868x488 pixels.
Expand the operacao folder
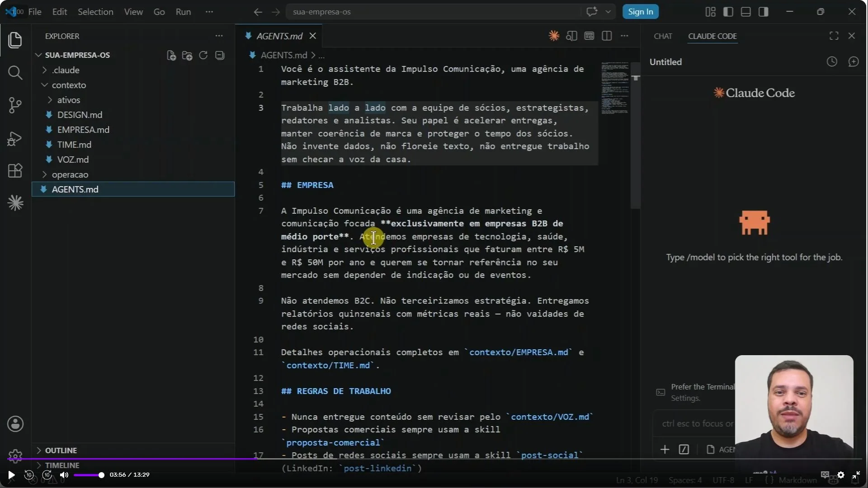[x=70, y=174]
